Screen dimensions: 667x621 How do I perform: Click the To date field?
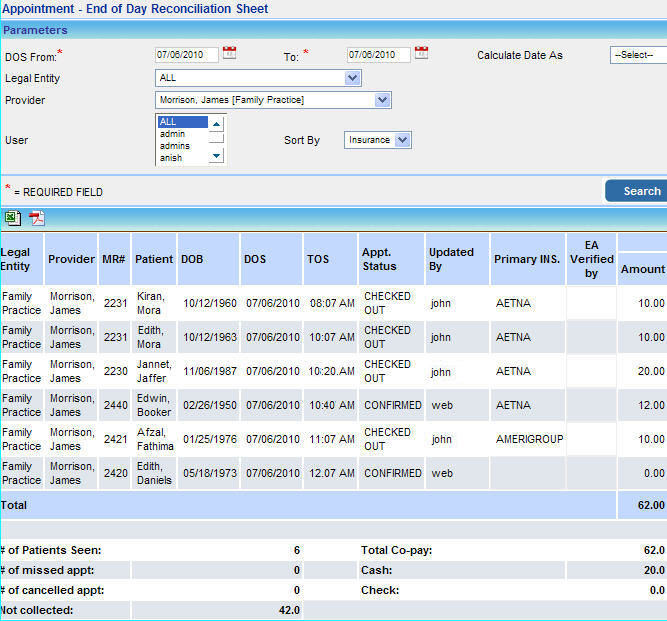coord(378,55)
